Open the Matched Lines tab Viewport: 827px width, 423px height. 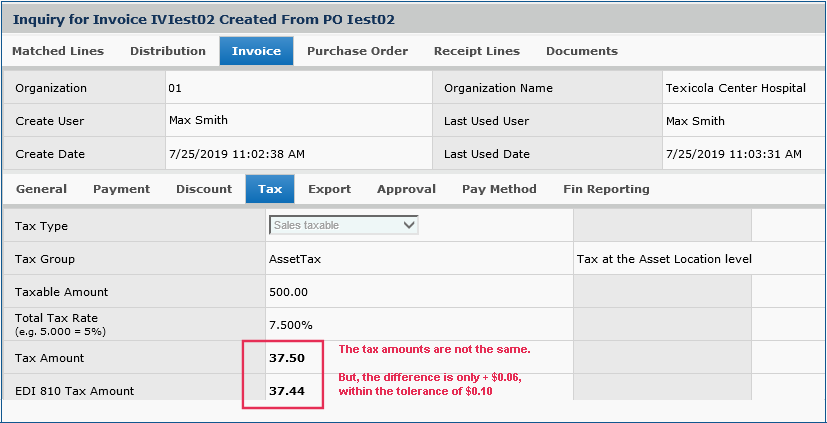pos(58,51)
